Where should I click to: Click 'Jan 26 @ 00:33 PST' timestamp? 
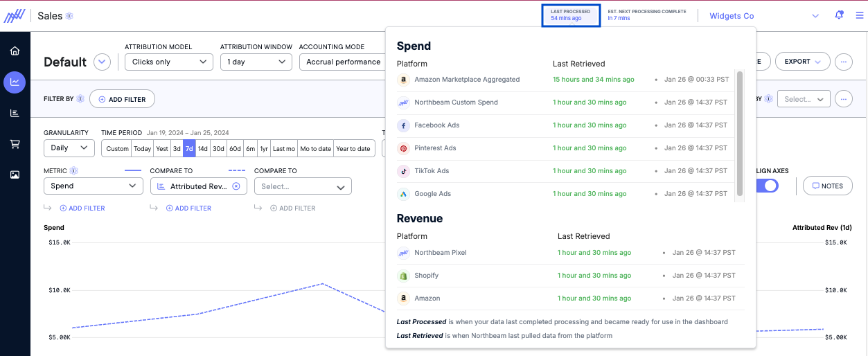click(x=696, y=80)
